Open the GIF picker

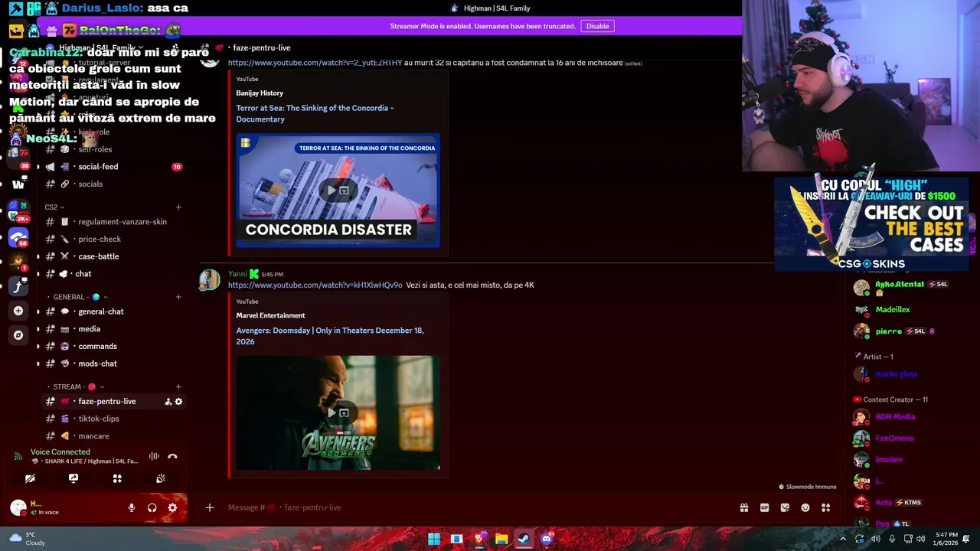click(x=764, y=507)
